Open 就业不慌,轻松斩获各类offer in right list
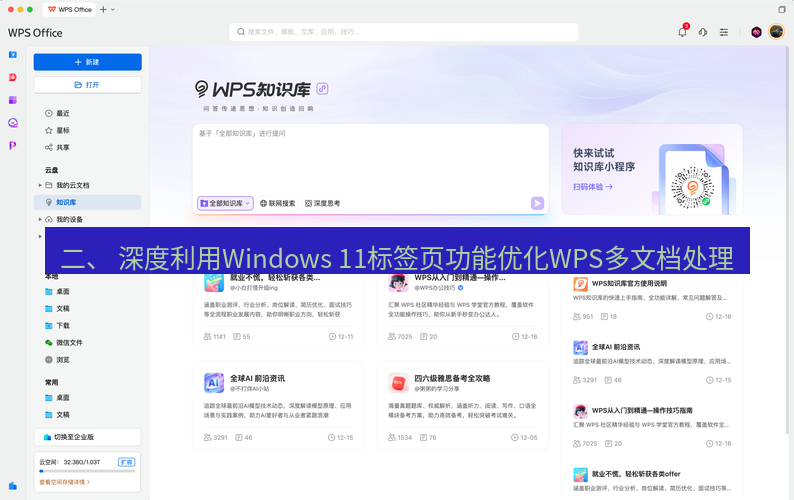Screen dimensions: 794x500 [x=652, y=480]
